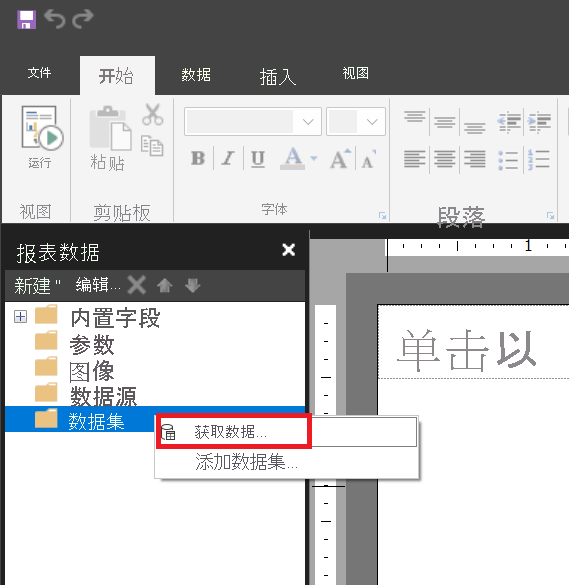
Task: Align paragraph left
Action: point(415,159)
